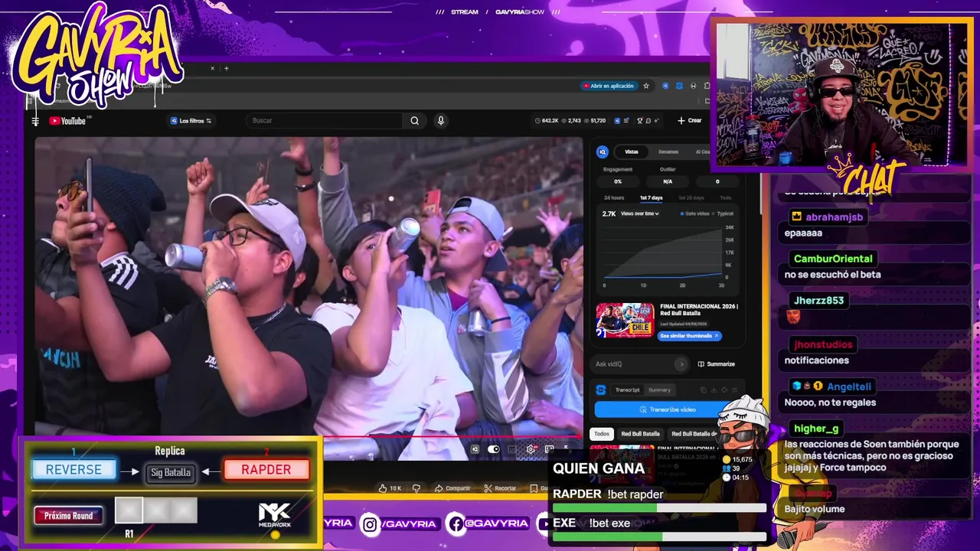This screenshot has height=551, width=980.
Task: Click the Sig Batalla button
Action: pos(170,472)
